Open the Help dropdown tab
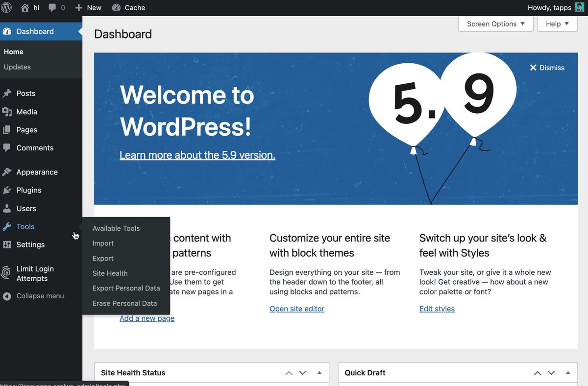The width and height of the screenshot is (588, 386). [557, 24]
